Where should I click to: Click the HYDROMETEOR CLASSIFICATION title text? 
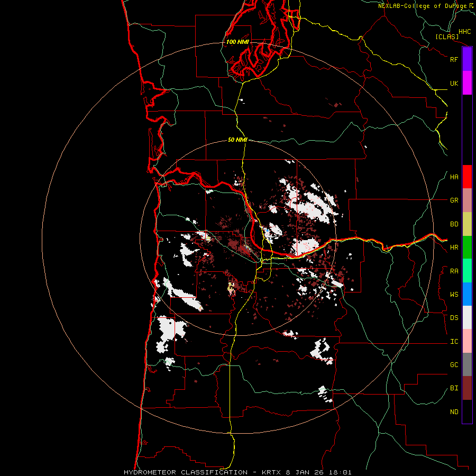pyautogui.click(x=186, y=472)
